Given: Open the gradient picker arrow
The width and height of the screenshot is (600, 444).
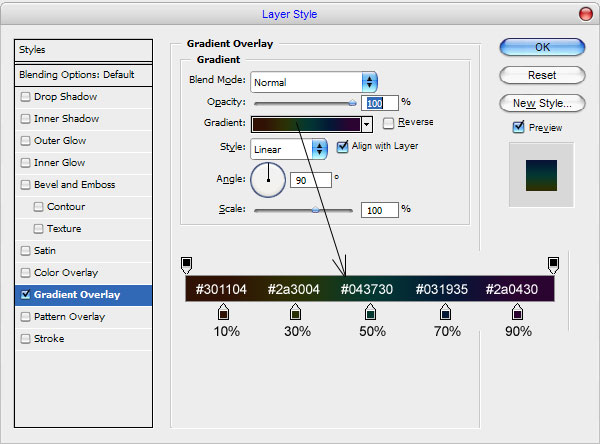Looking at the screenshot, I should (367, 124).
